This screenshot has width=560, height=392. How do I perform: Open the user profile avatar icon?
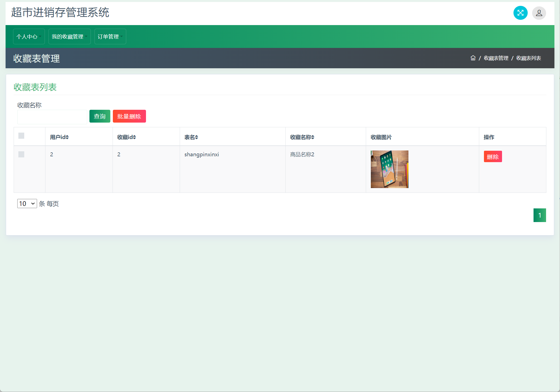pos(539,13)
